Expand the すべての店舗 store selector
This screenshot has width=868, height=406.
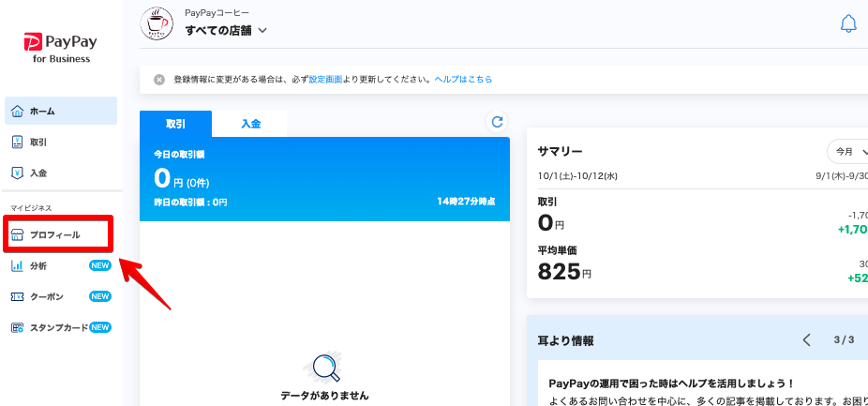[x=226, y=30]
